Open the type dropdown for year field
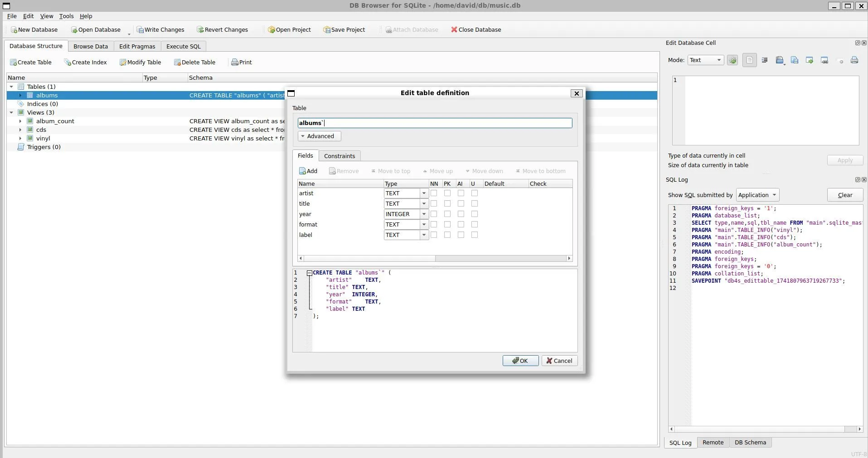Image resolution: width=868 pixels, height=458 pixels. click(424, 214)
